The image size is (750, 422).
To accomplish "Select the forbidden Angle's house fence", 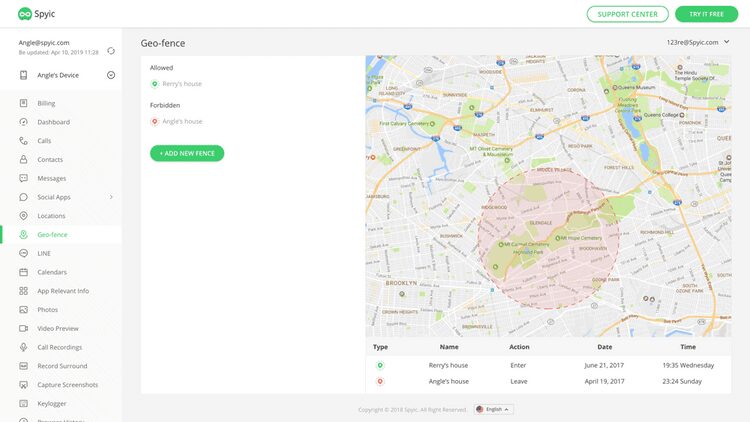I will point(176,122).
